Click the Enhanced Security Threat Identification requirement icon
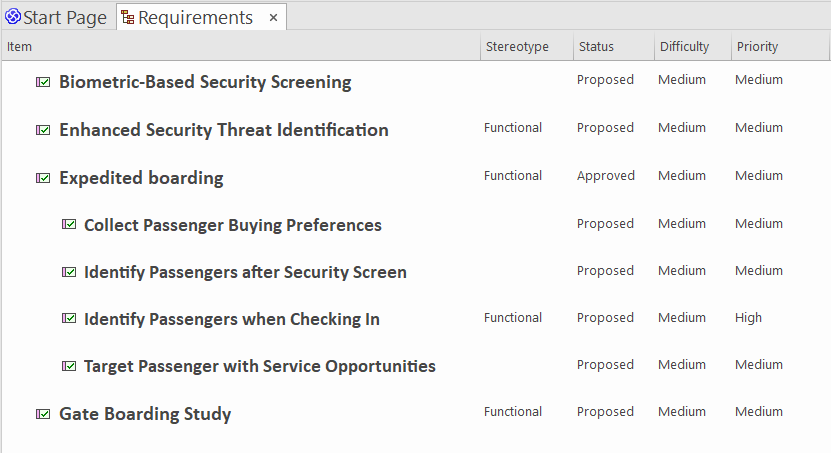This screenshot has width=831, height=453. (43, 130)
